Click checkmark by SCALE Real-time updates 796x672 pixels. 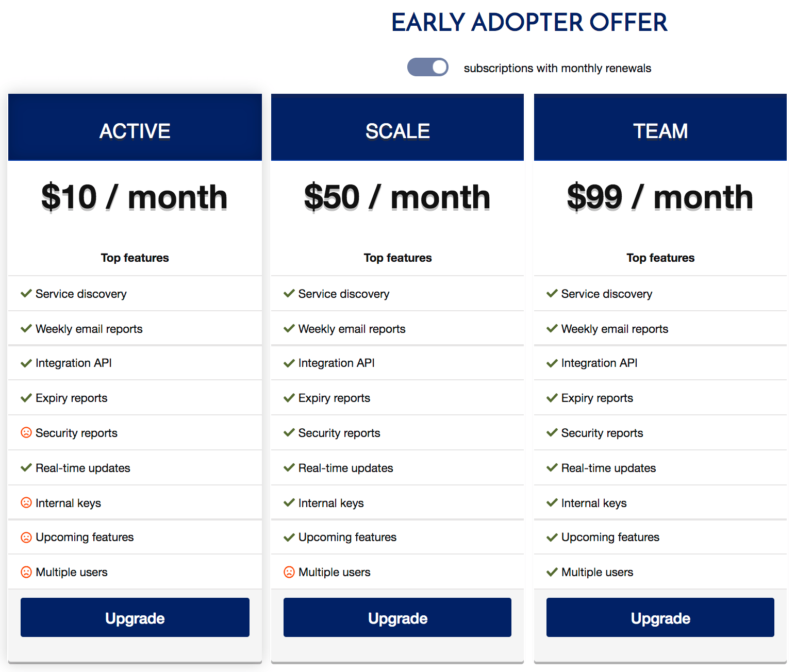[x=289, y=467]
